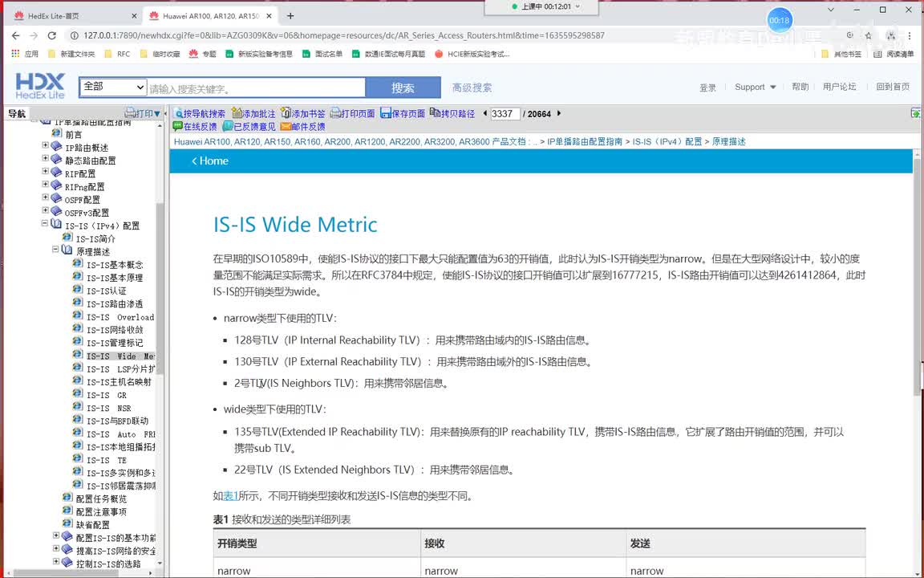Screen dimensions: 924x578
Task: Select IS-IS认证 in navigation tree
Action: [106, 291]
